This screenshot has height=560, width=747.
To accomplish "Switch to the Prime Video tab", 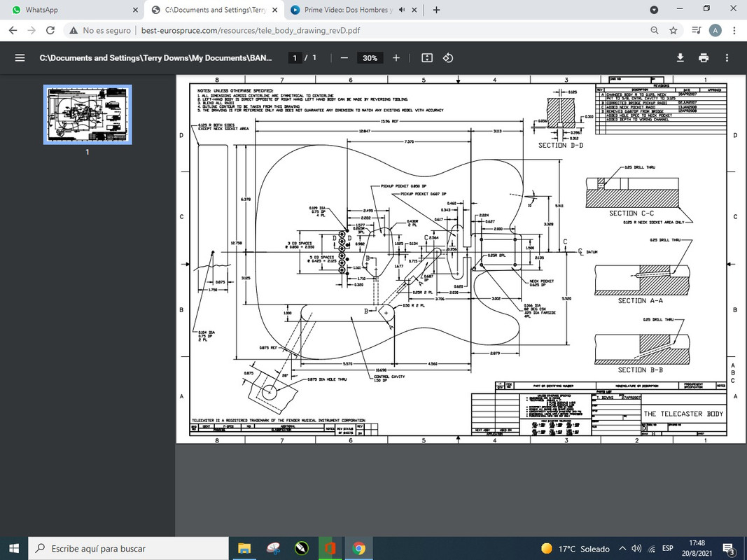I will tap(342, 10).
